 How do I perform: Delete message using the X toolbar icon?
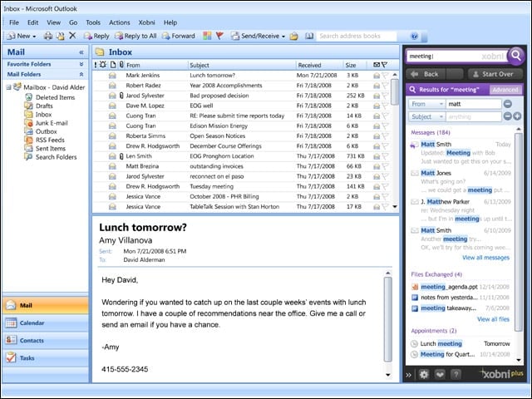click(x=72, y=35)
